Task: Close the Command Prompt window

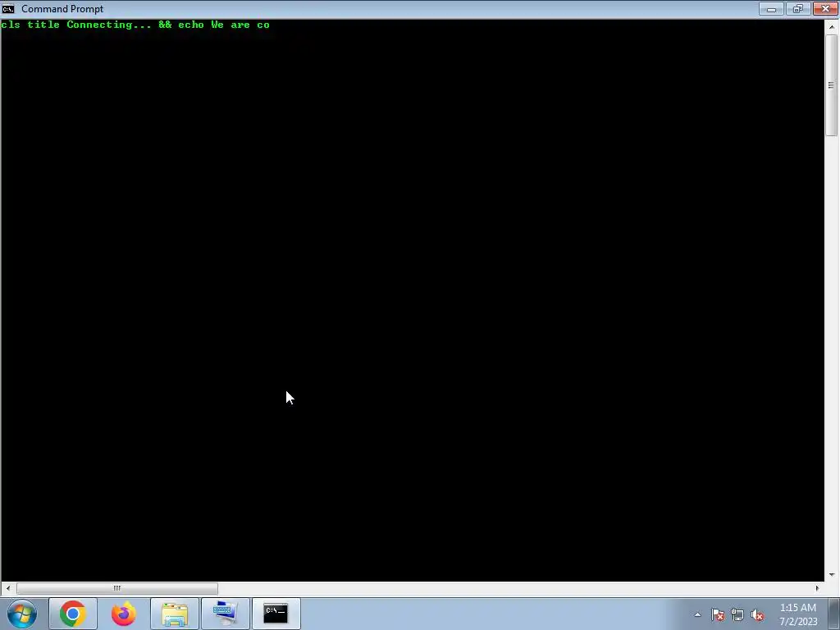Action: (825, 8)
